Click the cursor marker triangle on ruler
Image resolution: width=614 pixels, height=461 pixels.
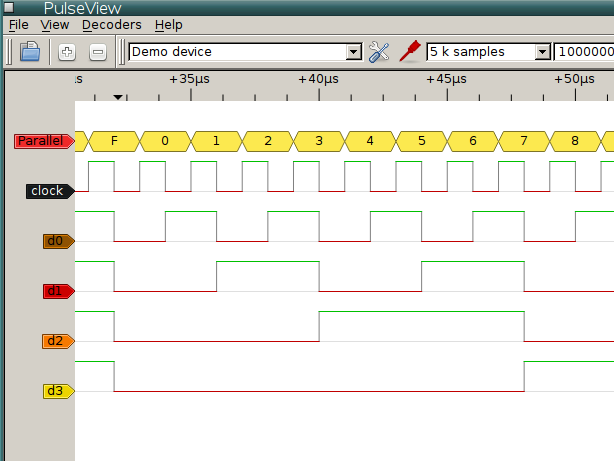[x=118, y=97]
